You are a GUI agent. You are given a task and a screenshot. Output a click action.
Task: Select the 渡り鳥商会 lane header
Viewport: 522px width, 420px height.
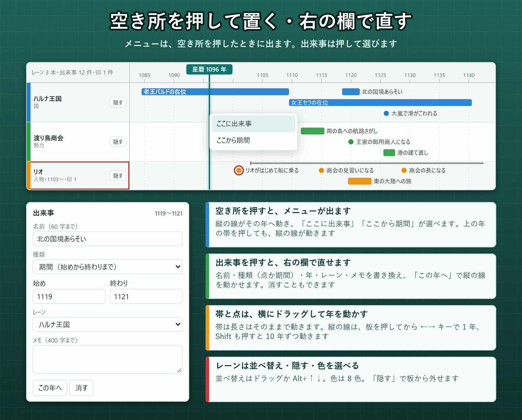[78, 142]
